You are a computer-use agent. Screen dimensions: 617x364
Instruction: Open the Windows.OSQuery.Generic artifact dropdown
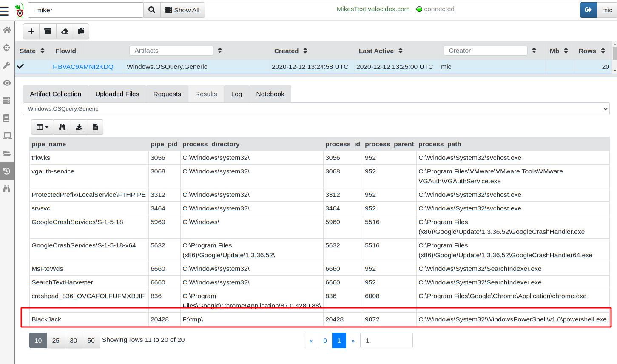[316, 109]
